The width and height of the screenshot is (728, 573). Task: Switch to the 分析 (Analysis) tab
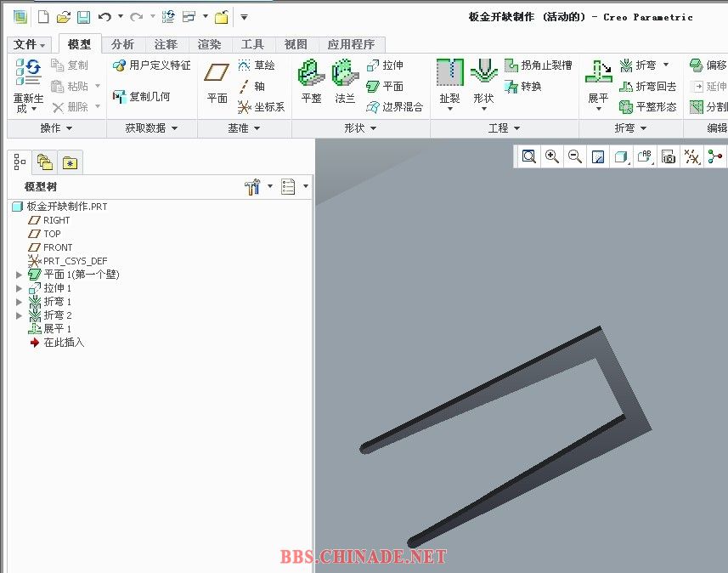tap(122, 44)
